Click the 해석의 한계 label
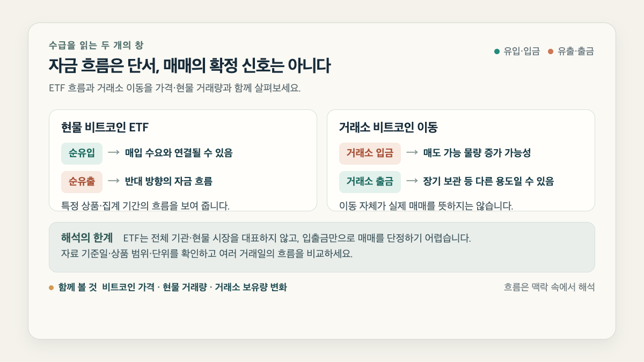Viewport: 644px width, 362px height. [87, 238]
